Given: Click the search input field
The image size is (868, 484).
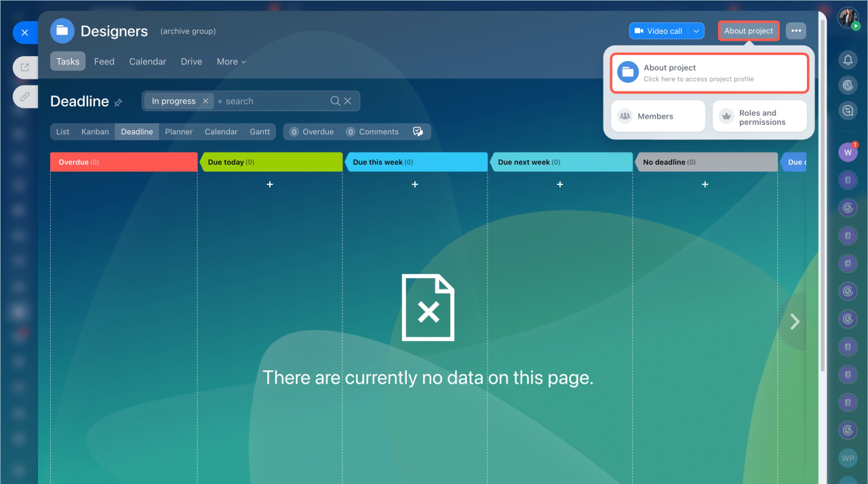Looking at the screenshot, I should (x=271, y=101).
